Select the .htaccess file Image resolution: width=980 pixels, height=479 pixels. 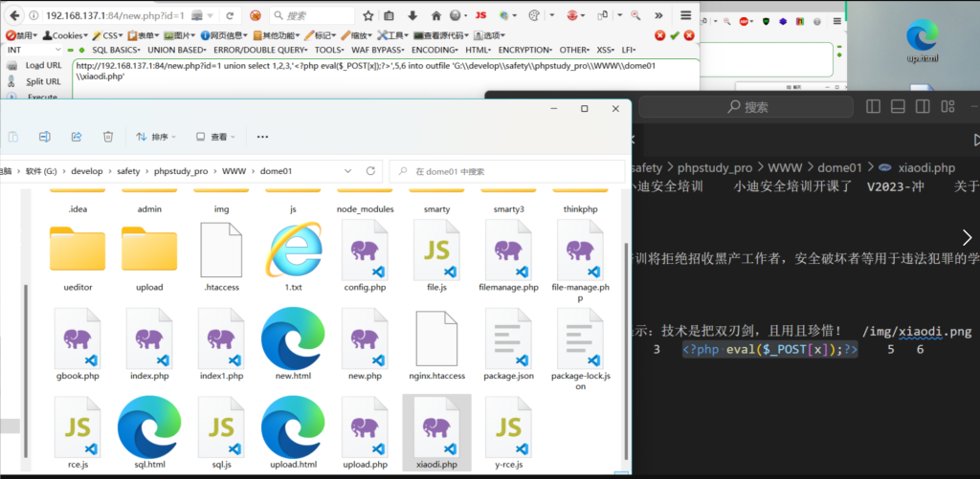(221, 257)
